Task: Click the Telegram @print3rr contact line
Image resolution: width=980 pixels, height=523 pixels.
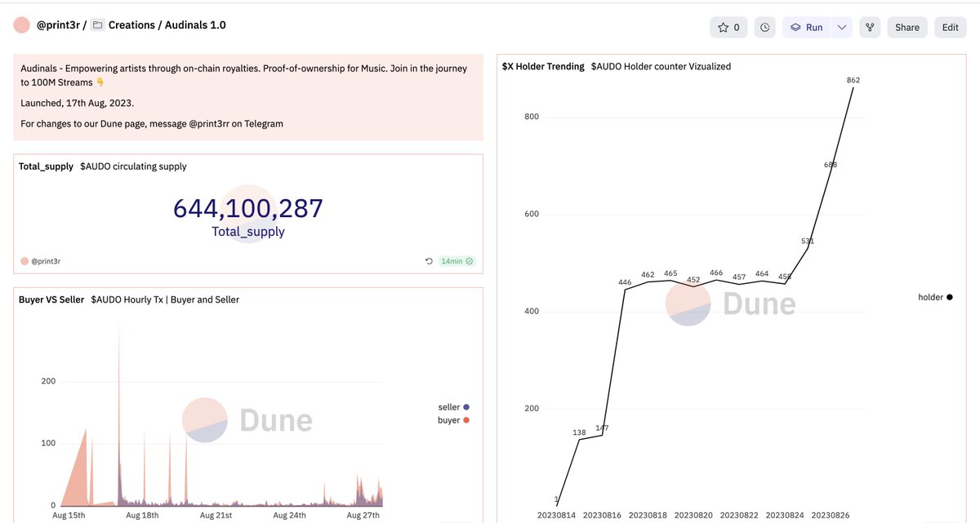Action: [x=152, y=124]
